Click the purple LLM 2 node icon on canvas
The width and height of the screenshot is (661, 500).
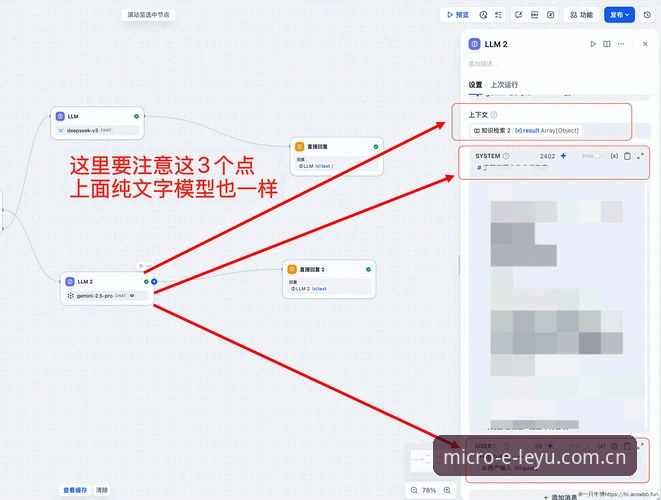click(x=70, y=282)
